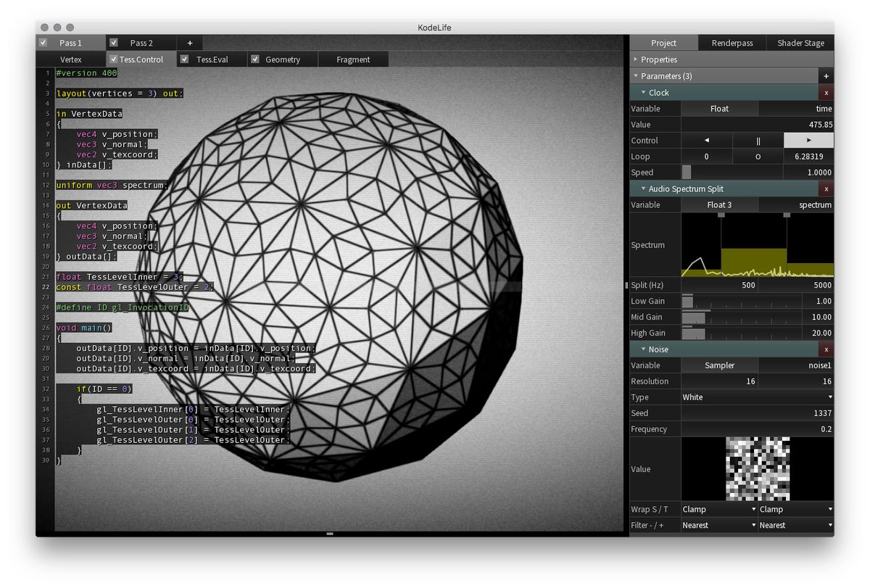Viewport: 870px width, 588px height.
Task: Click the Shader Stage panel button
Action: coord(800,43)
